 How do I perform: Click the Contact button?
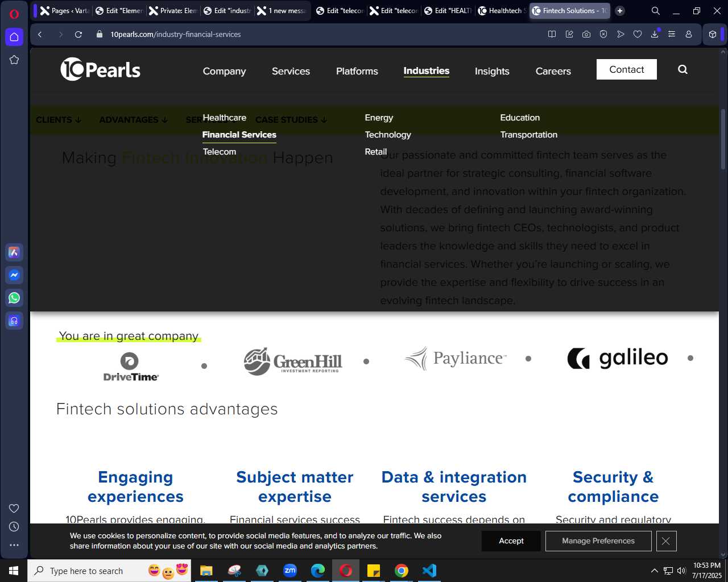pos(627,69)
